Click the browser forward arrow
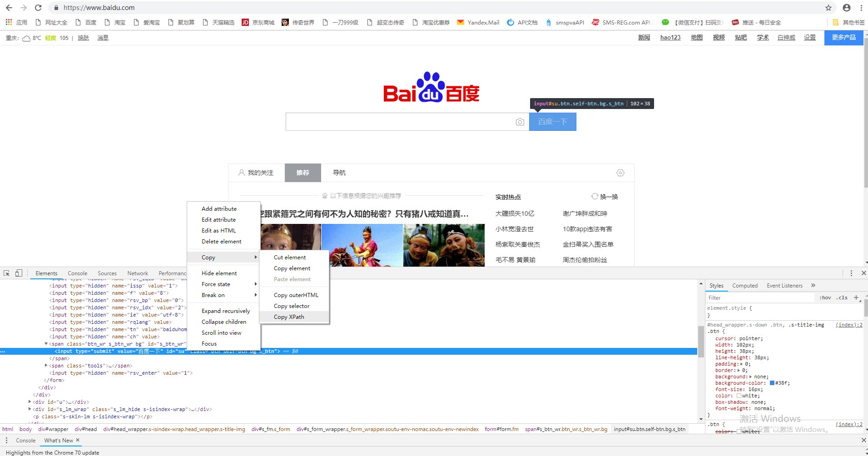This screenshot has height=456, width=868. click(x=24, y=8)
